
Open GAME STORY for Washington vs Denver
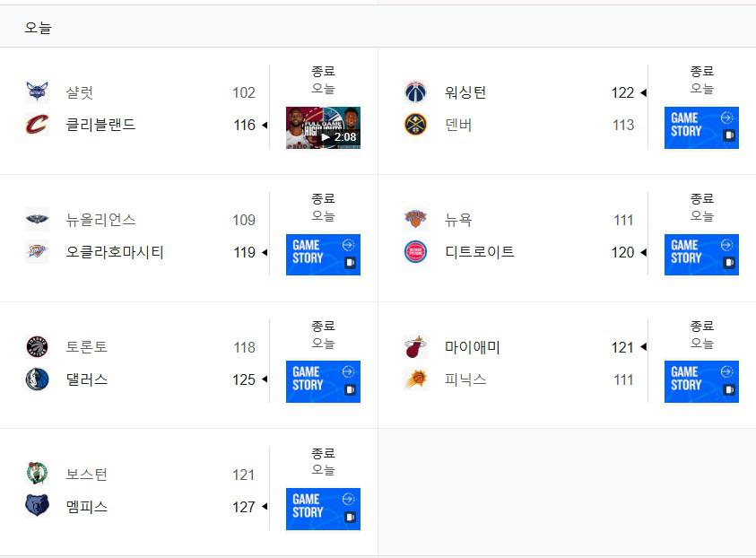point(701,127)
